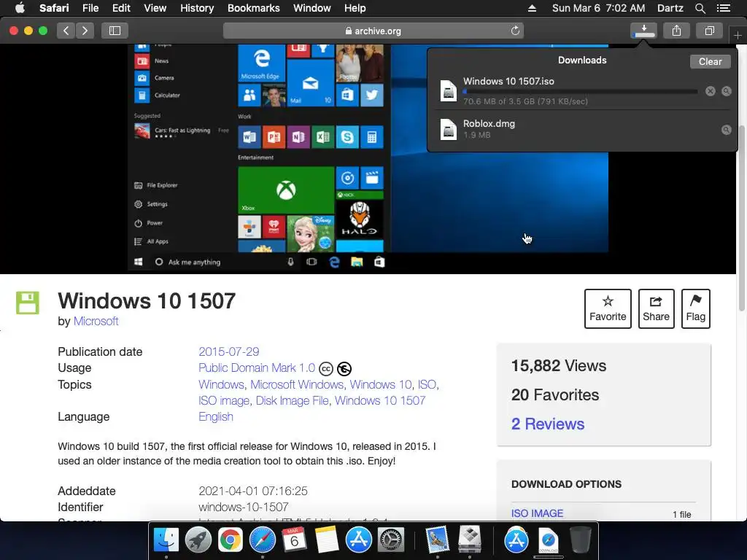Open Calendar from the Dock
747x560 pixels.
point(295,540)
